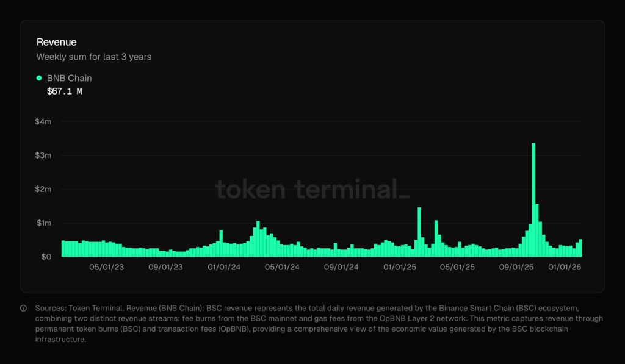Select the 09/01/24 date marker

(x=342, y=267)
